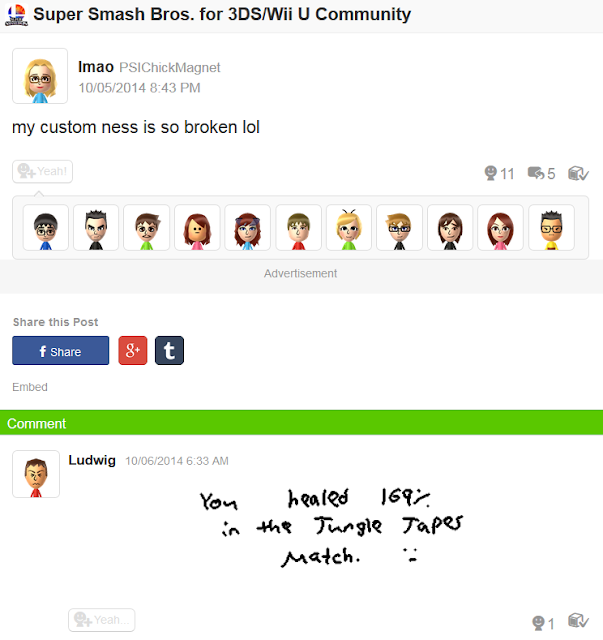The height and width of the screenshot is (640, 603).
Task: Select the last yellow-shirt Mii in Yeah list
Action: (x=552, y=228)
